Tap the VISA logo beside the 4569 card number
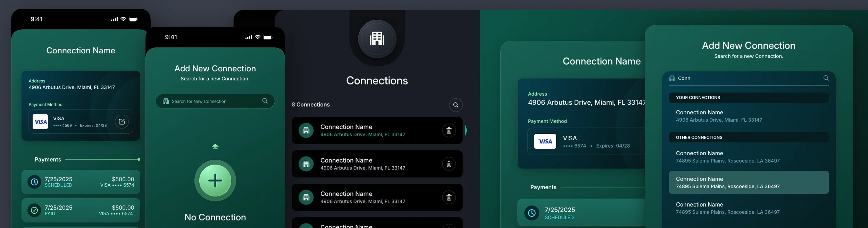Image resolution: width=868 pixels, height=228 pixels. point(40,122)
